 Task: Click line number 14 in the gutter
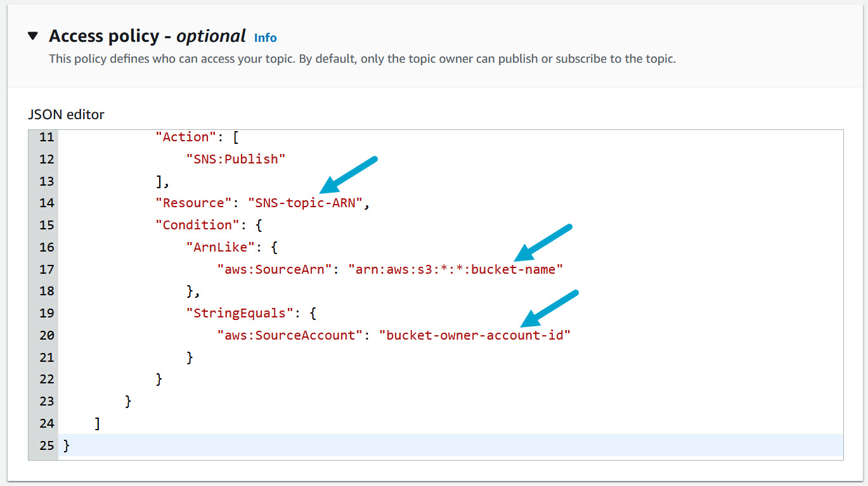46,203
